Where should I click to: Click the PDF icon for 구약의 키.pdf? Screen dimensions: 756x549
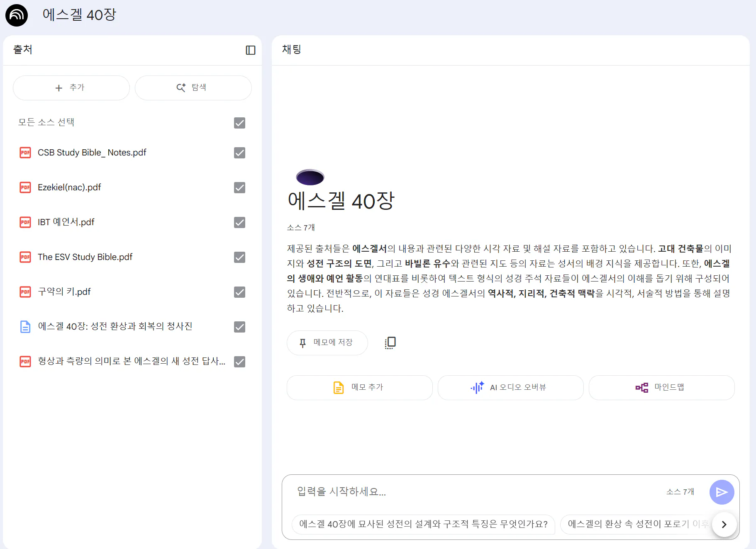(x=25, y=292)
